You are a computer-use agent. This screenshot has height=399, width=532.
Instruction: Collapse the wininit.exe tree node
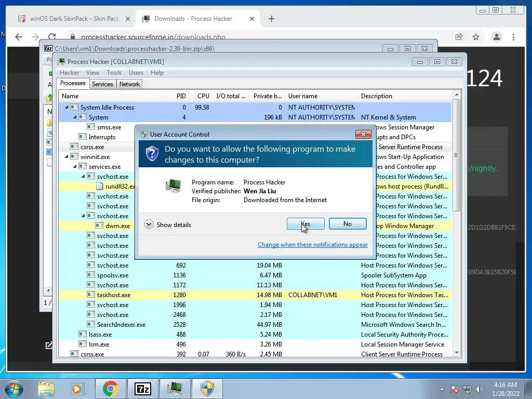[66, 157]
